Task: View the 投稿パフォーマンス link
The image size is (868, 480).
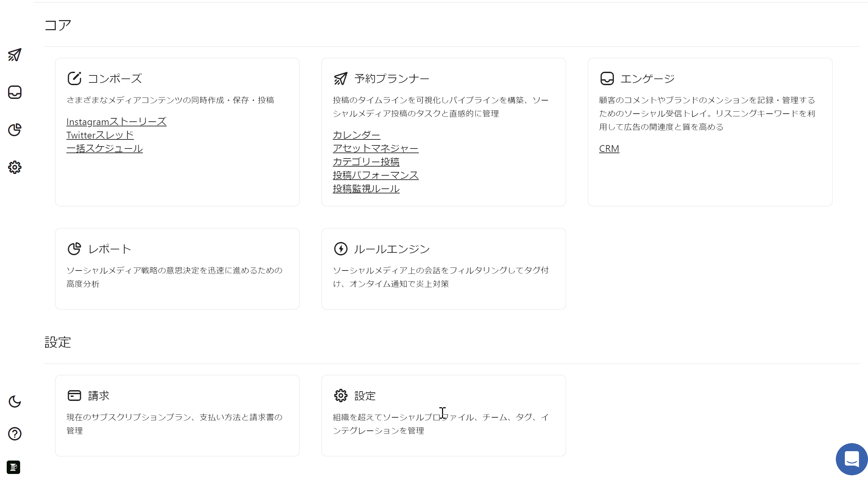Action: pos(375,176)
